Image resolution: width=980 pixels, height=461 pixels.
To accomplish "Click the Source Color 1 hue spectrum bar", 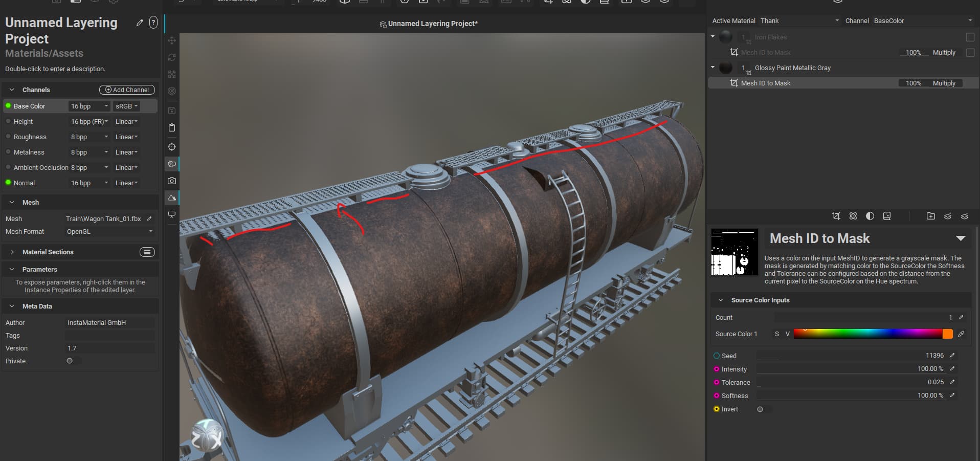I will pyautogui.click(x=867, y=334).
